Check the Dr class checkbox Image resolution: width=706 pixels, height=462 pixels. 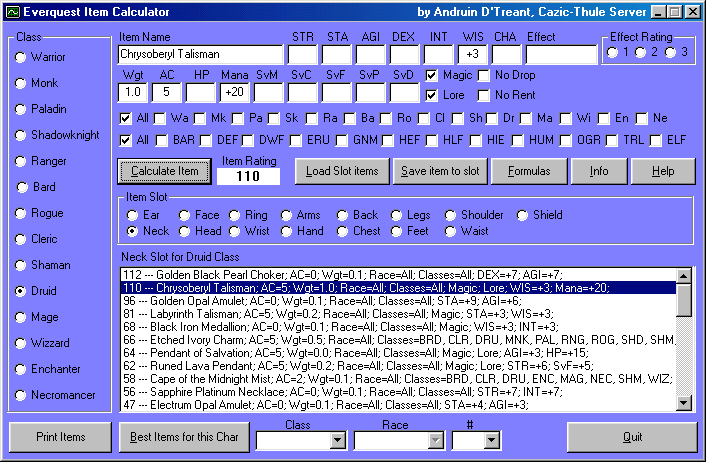click(492, 119)
